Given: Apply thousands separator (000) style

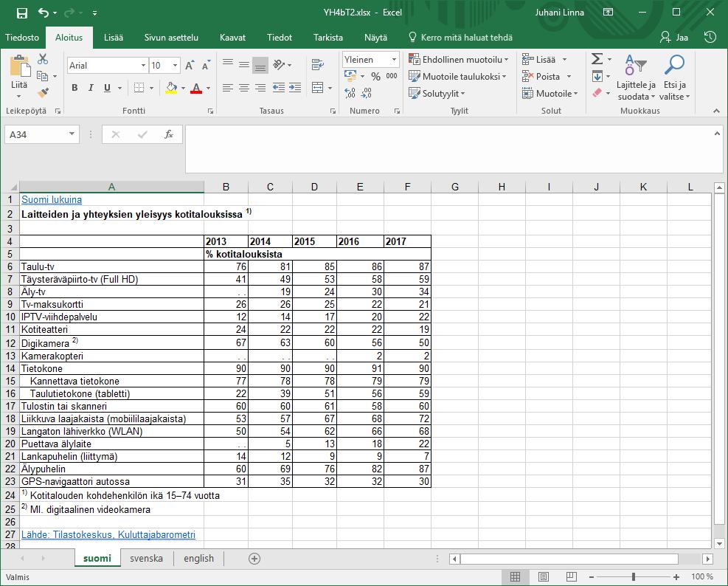Looking at the screenshot, I should 392,76.
